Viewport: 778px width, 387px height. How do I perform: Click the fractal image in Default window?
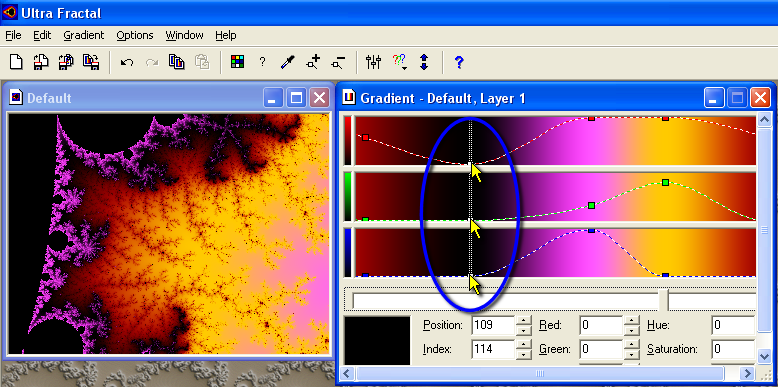point(169,234)
